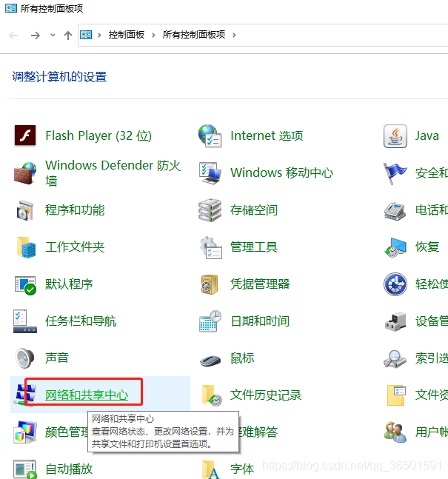The image size is (448, 479).
Task: Open the Flash Player icon
Action: 25,135
